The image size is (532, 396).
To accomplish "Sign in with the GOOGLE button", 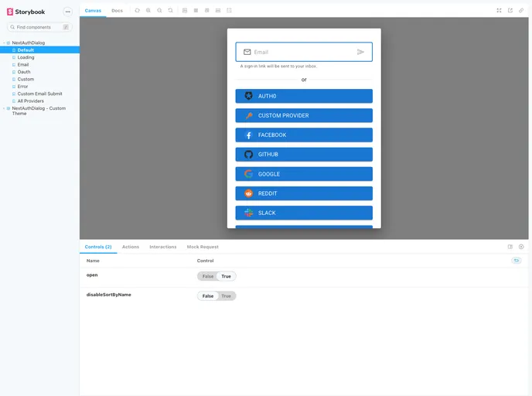I will click(304, 174).
